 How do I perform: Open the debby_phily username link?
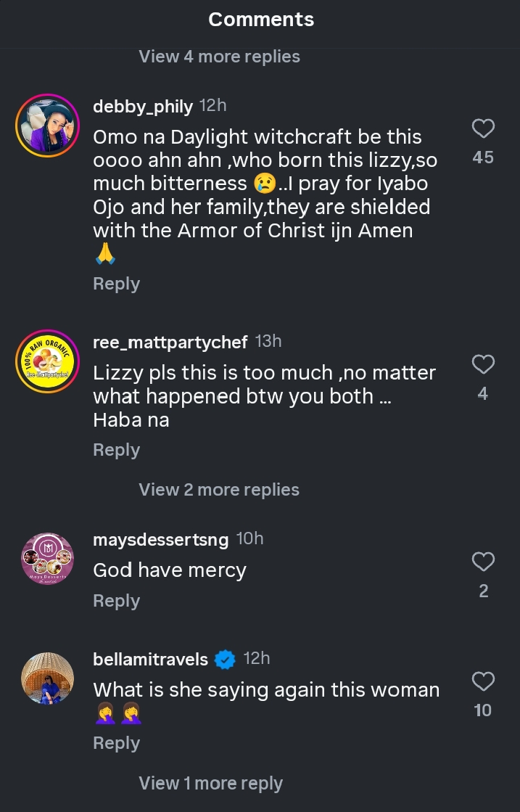pos(143,107)
